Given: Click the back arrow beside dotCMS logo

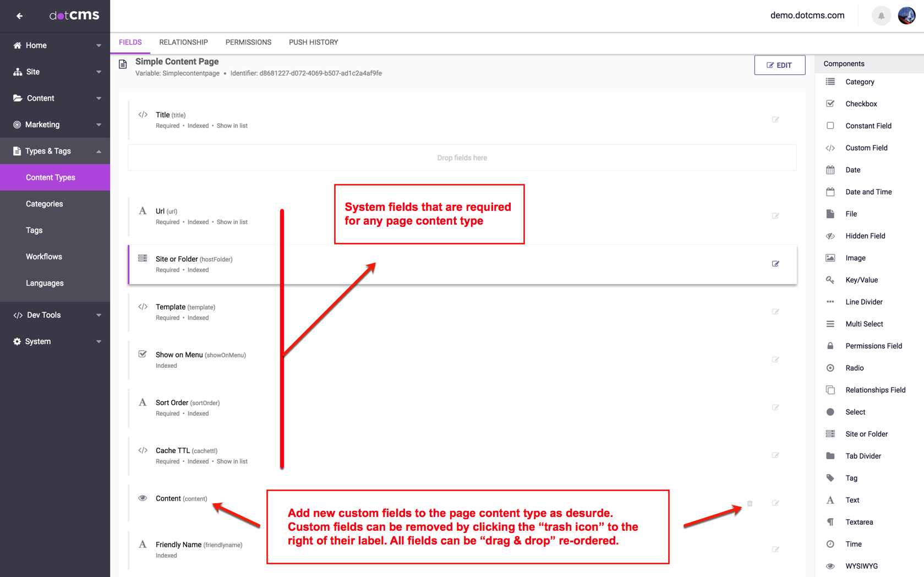Looking at the screenshot, I should coord(20,16).
